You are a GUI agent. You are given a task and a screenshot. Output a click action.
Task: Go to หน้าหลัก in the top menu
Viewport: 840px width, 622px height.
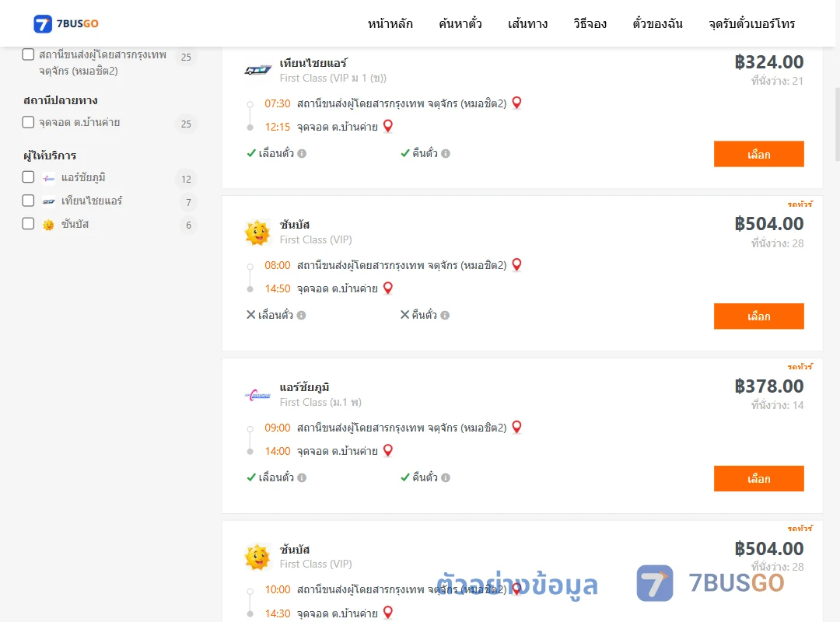[390, 23]
